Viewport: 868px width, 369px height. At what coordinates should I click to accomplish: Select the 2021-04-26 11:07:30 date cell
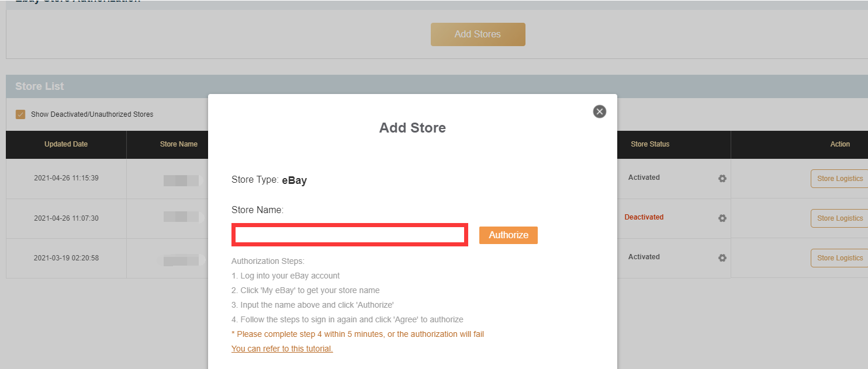[66, 218]
